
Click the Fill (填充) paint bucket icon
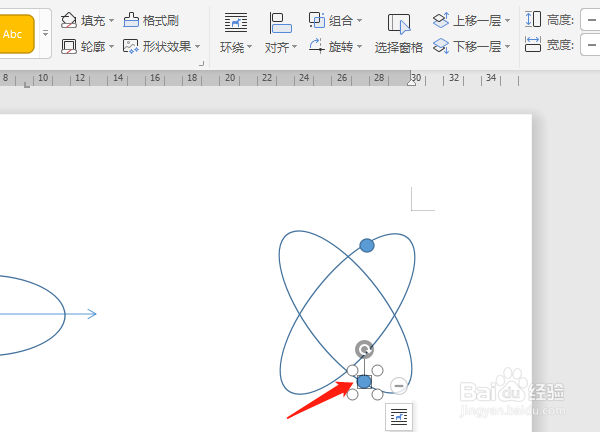coord(68,20)
